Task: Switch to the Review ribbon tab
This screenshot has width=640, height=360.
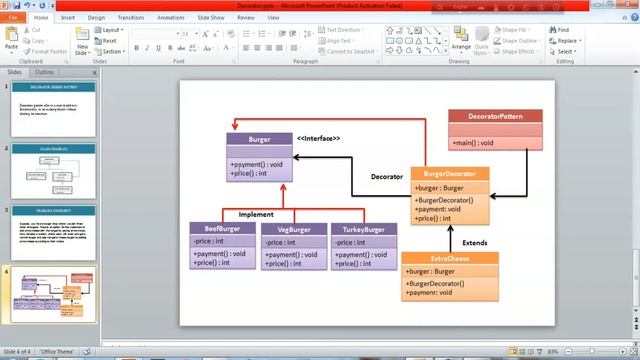Action: (246, 18)
